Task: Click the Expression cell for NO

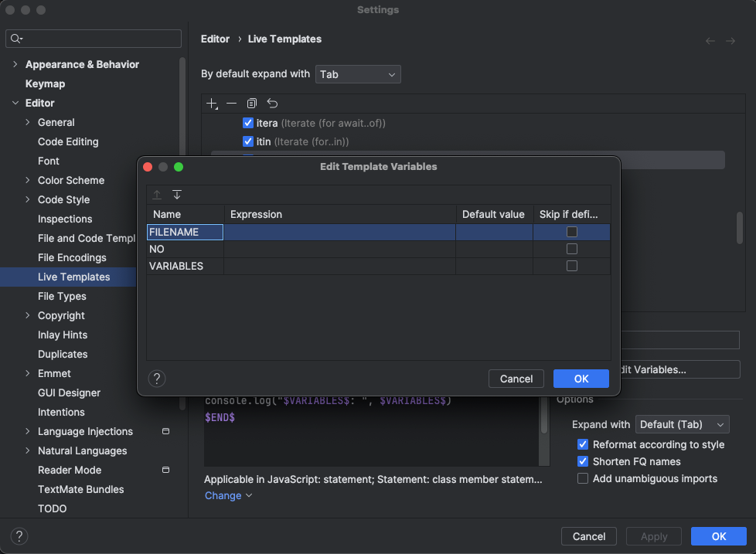Action: click(x=340, y=249)
